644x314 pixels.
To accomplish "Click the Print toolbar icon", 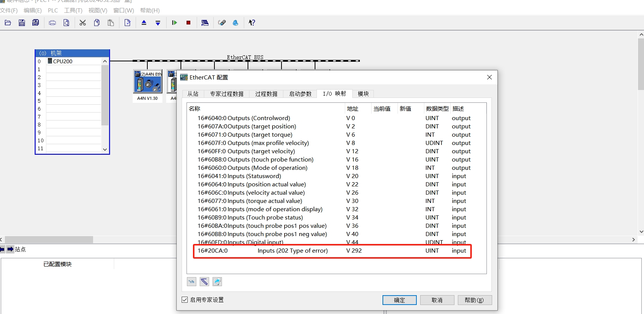I will tap(52, 23).
